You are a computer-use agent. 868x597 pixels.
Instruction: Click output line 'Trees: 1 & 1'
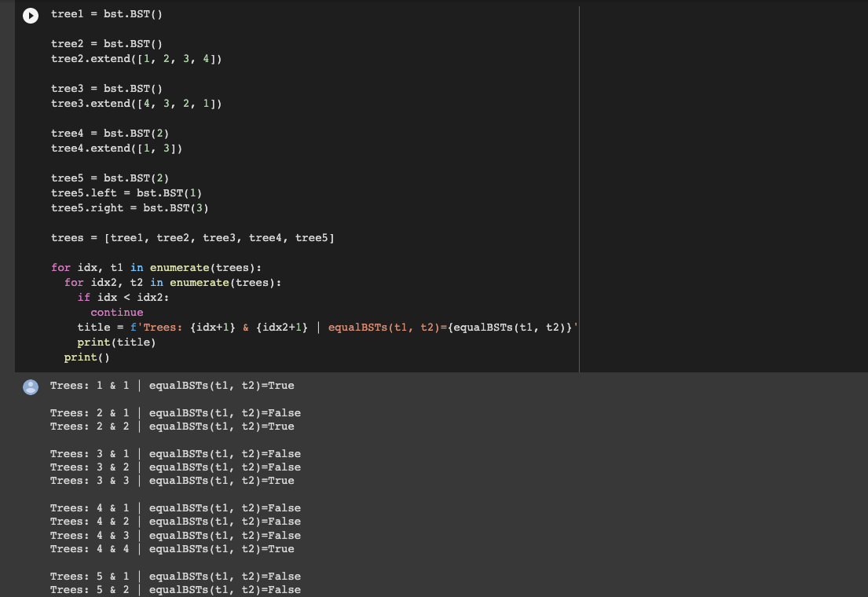point(172,386)
